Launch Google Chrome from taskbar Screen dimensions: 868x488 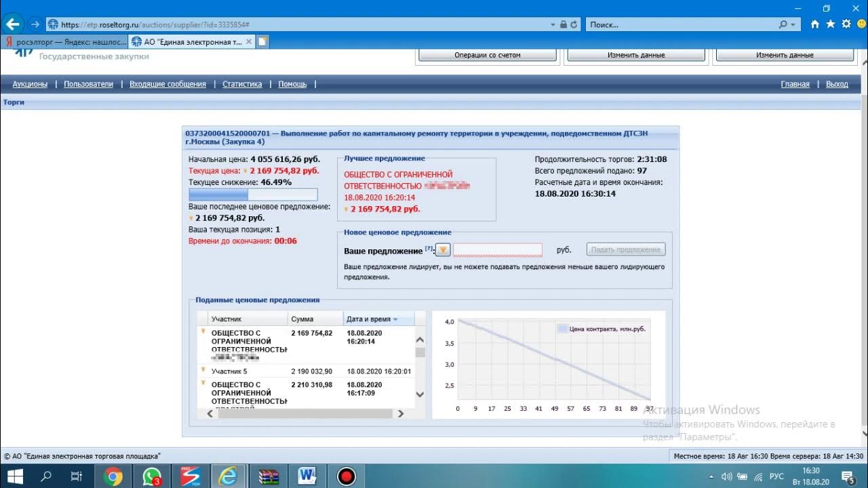click(x=113, y=476)
